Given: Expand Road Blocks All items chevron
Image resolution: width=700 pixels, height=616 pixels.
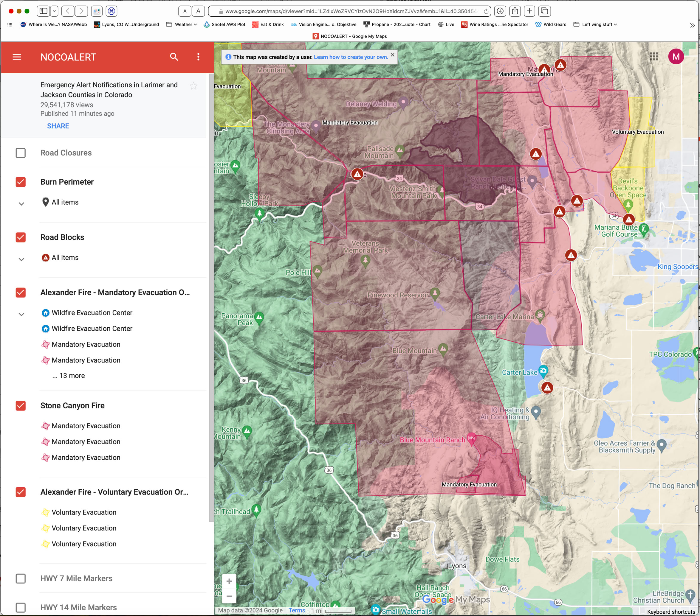Looking at the screenshot, I should [x=21, y=259].
